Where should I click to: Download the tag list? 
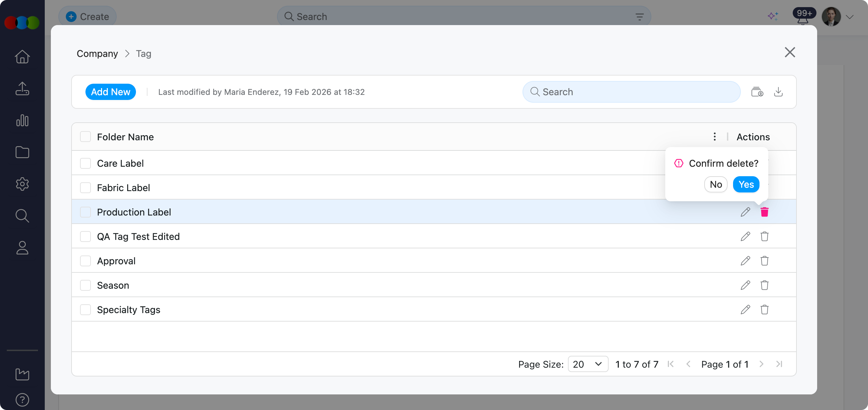tap(778, 92)
